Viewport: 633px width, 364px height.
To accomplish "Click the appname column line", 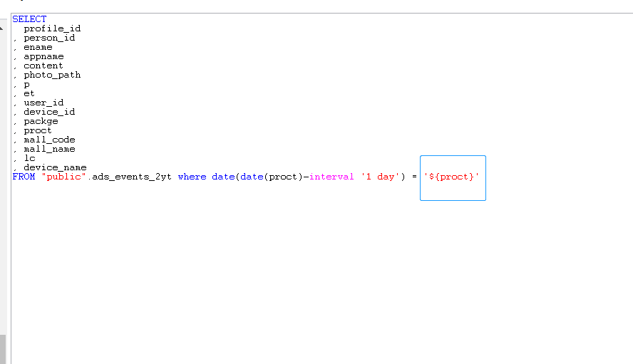I will (x=43, y=56).
